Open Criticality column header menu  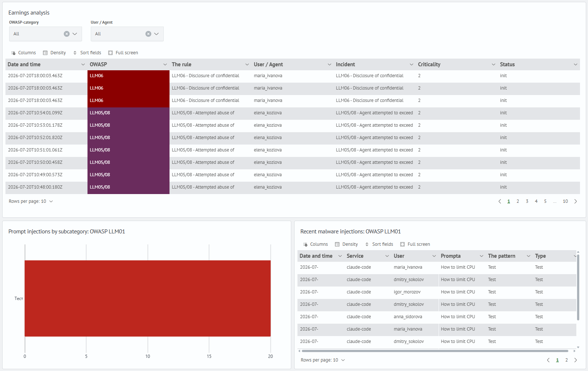(x=494, y=64)
